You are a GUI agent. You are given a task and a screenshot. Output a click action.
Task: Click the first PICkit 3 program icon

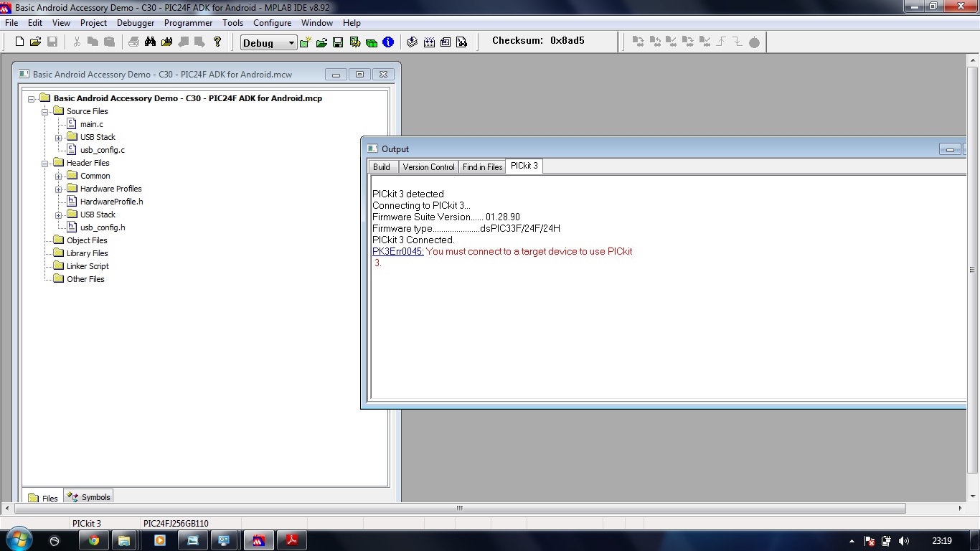638,42
